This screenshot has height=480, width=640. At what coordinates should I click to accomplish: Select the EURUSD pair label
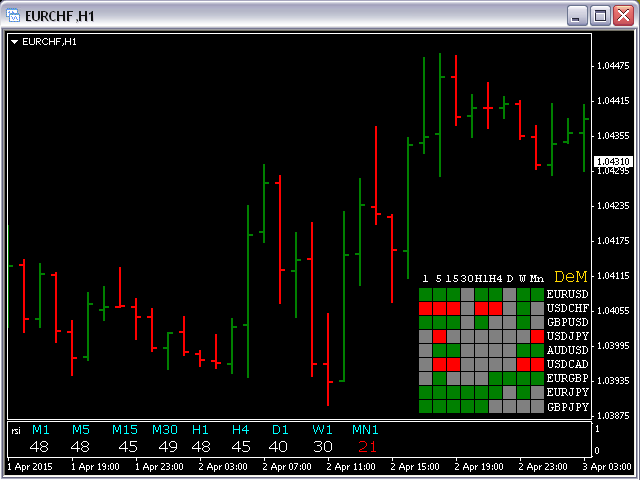(567, 294)
